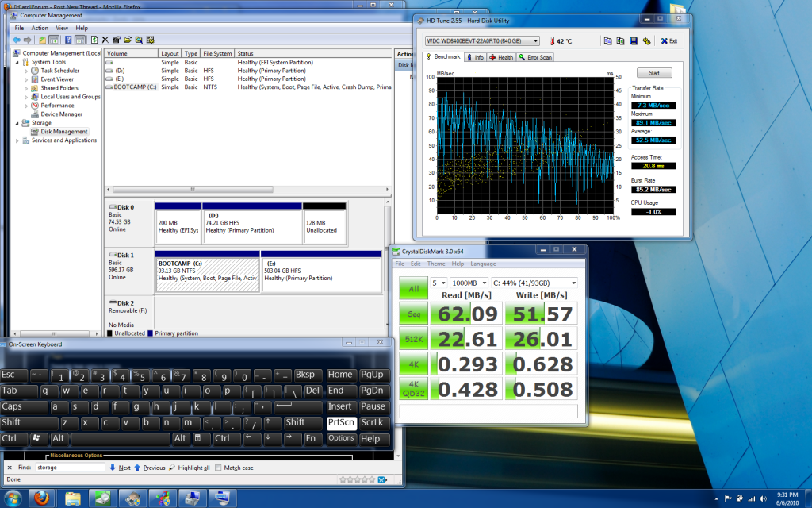Screen dimensions: 812x508
Task: Click the Up One Level folder icon
Action: [43, 40]
